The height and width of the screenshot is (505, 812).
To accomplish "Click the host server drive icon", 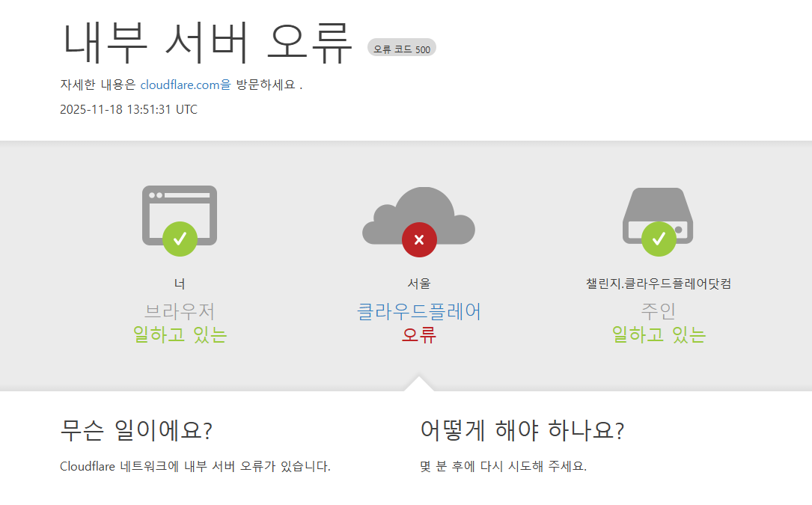I will tap(658, 215).
